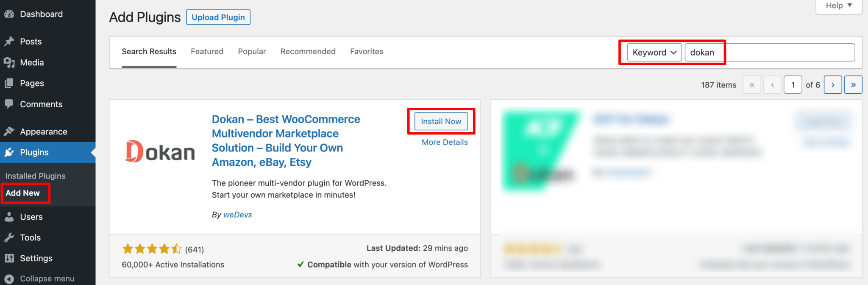868x285 pixels.
Task: Select the Tools wrench icon
Action: coord(9,237)
